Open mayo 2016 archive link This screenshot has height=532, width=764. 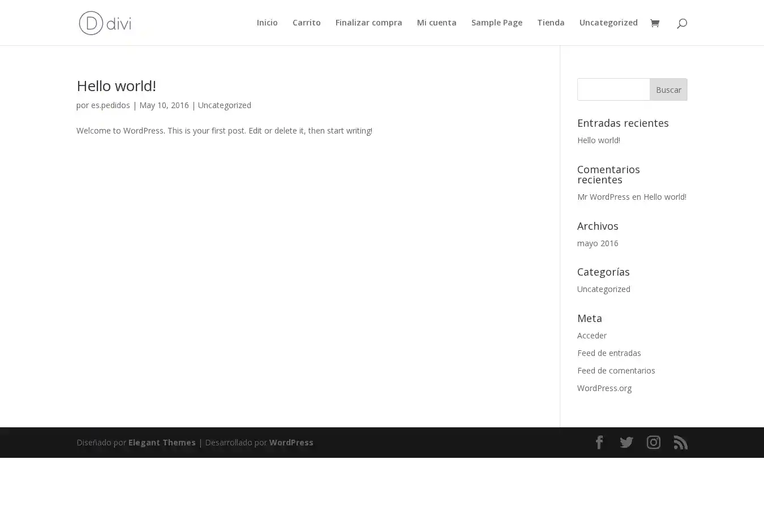[598, 243]
